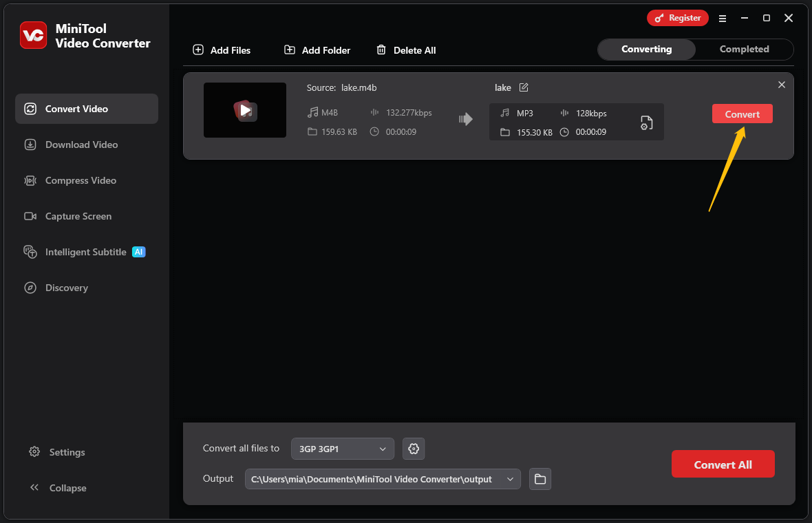Open the Compress Video section
The height and width of the screenshot is (523, 812).
pos(70,180)
